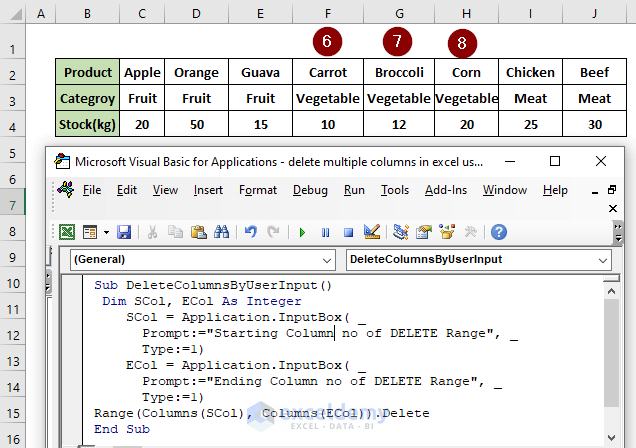This screenshot has width=636, height=448.
Task: Click the Product header cell
Action: pyautogui.click(x=88, y=72)
